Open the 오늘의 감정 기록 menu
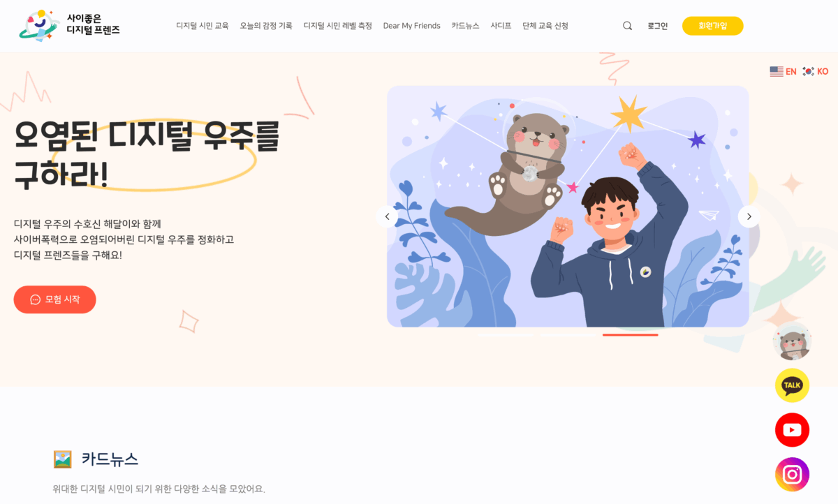 point(266,26)
